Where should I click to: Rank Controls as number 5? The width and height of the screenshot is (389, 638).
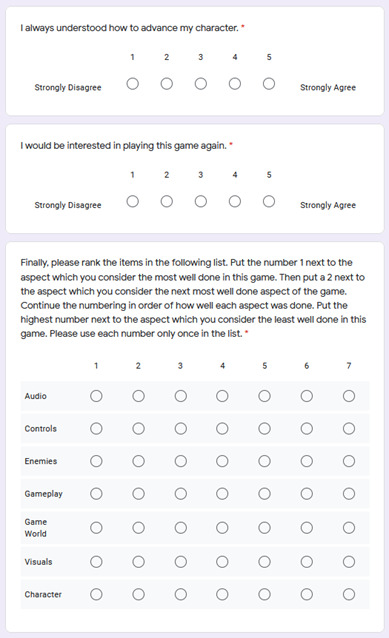coord(264,428)
